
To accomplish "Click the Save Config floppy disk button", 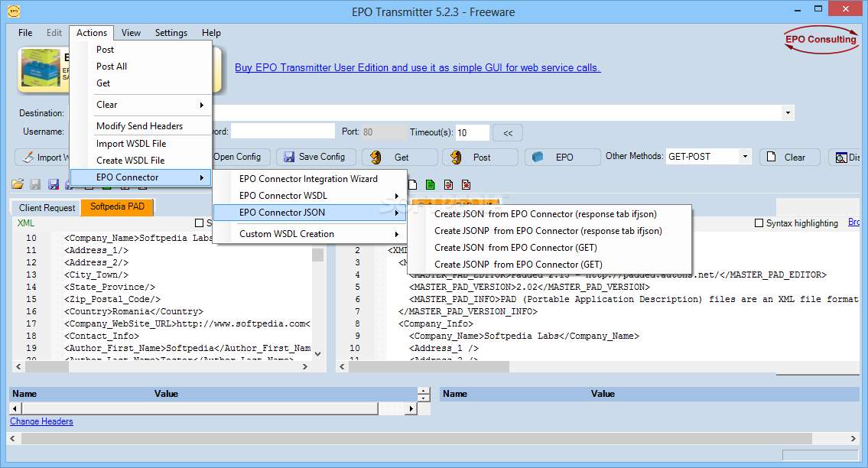I will tap(315, 158).
